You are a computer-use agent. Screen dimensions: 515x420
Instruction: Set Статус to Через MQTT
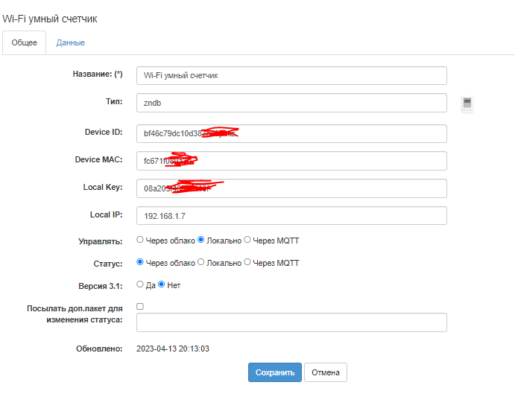click(247, 262)
